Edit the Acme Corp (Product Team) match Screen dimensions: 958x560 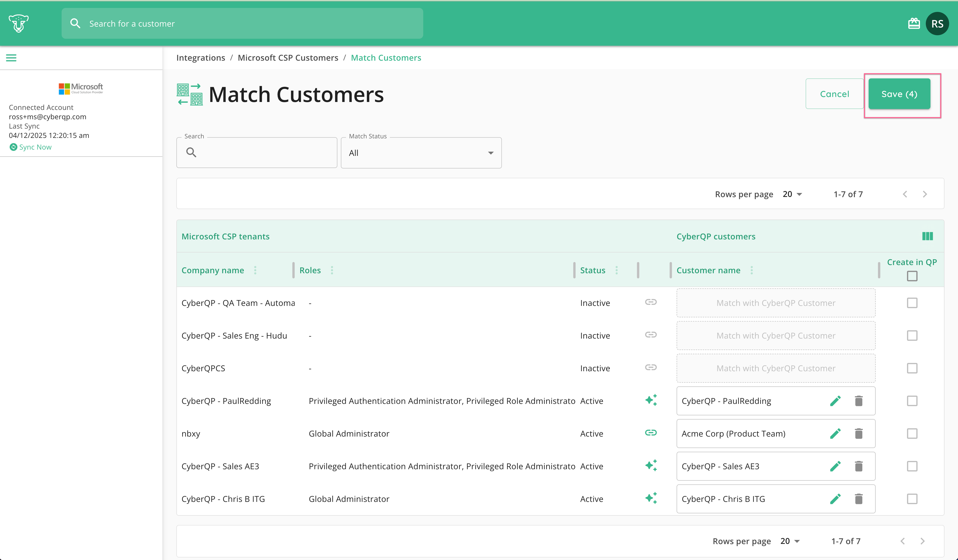click(x=835, y=433)
